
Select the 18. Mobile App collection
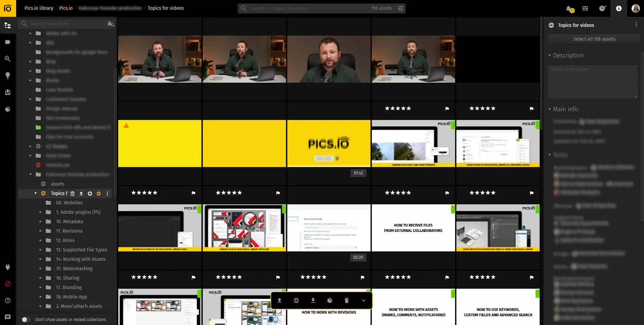click(72, 297)
